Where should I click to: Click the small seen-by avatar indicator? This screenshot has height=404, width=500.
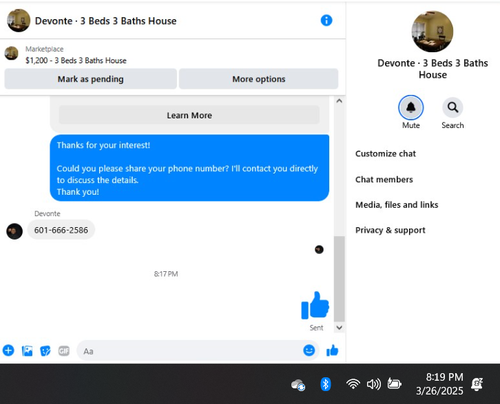point(319,249)
